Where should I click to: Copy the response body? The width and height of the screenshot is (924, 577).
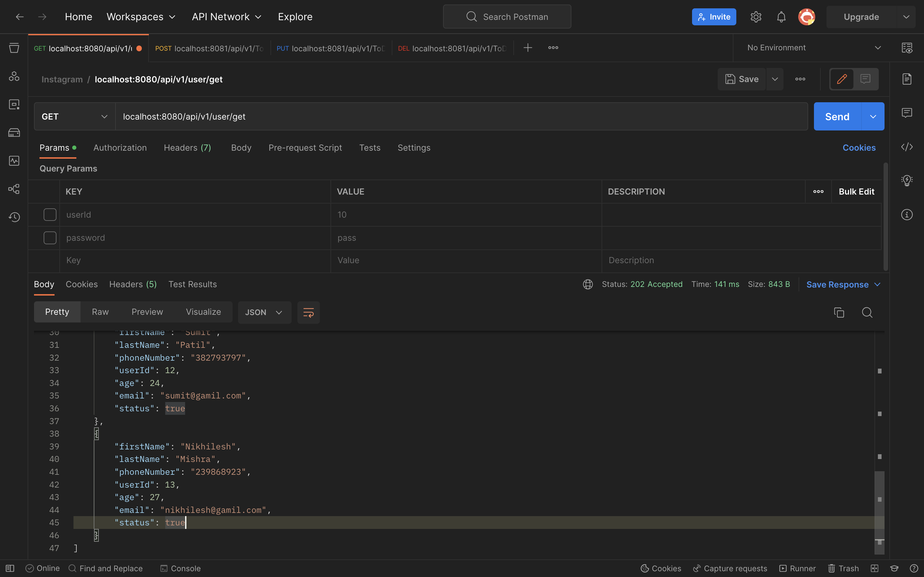[x=839, y=312]
